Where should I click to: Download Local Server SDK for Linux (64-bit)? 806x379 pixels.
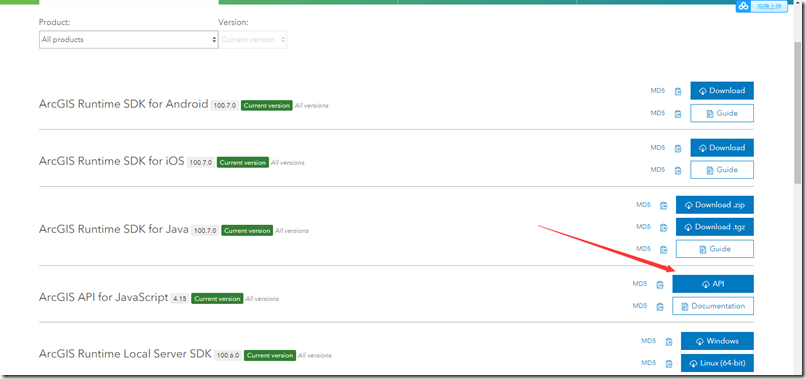tap(717, 363)
